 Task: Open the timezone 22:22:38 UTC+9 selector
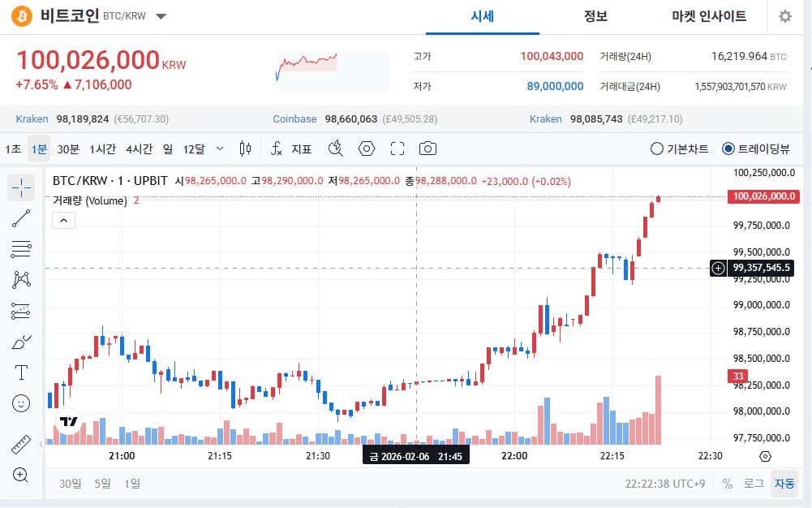[665, 484]
